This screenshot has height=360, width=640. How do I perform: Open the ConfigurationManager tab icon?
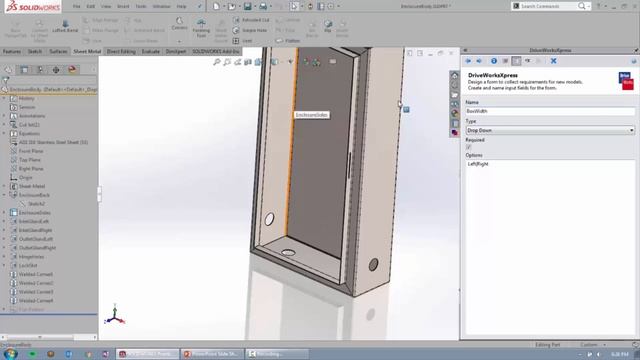pyautogui.click(x=40, y=69)
